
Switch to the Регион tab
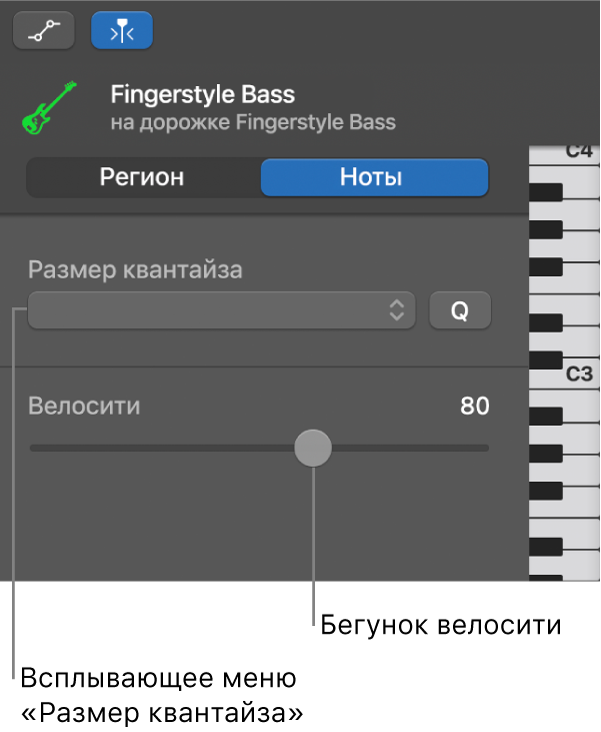[x=142, y=178]
